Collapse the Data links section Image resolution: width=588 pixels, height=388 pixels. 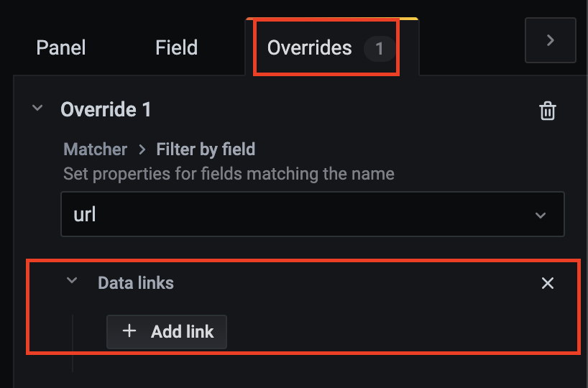pos(72,282)
